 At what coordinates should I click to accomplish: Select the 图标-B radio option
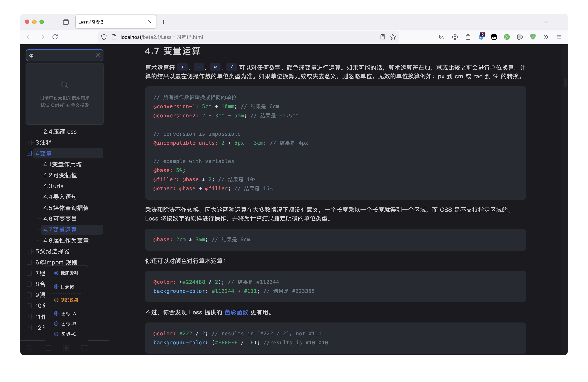tap(56, 324)
